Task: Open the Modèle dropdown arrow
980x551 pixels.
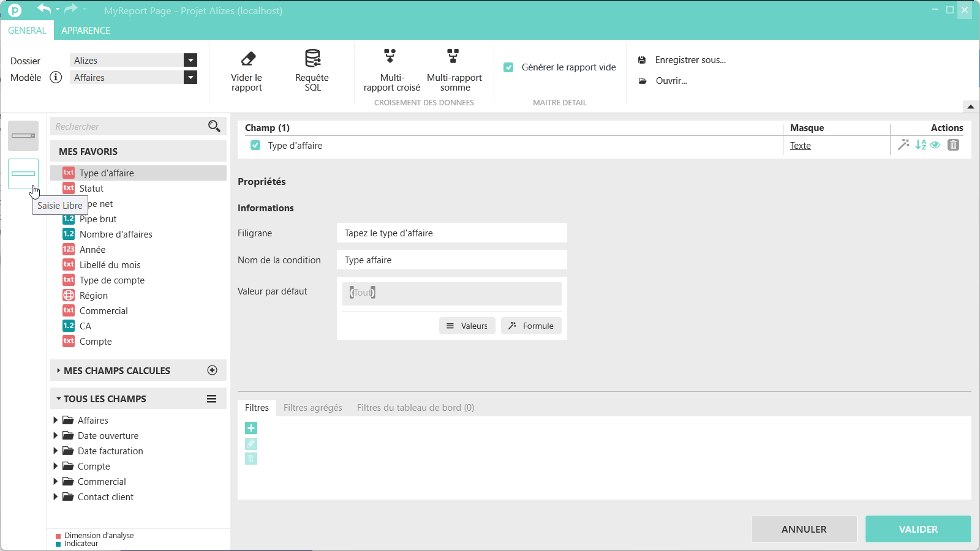Action: click(190, 78)
